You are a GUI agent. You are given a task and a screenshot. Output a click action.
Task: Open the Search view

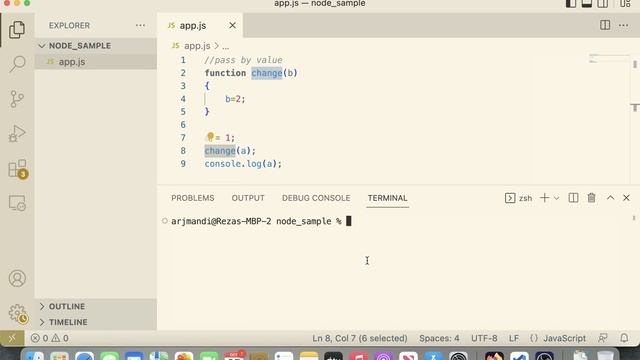(17, 64)
